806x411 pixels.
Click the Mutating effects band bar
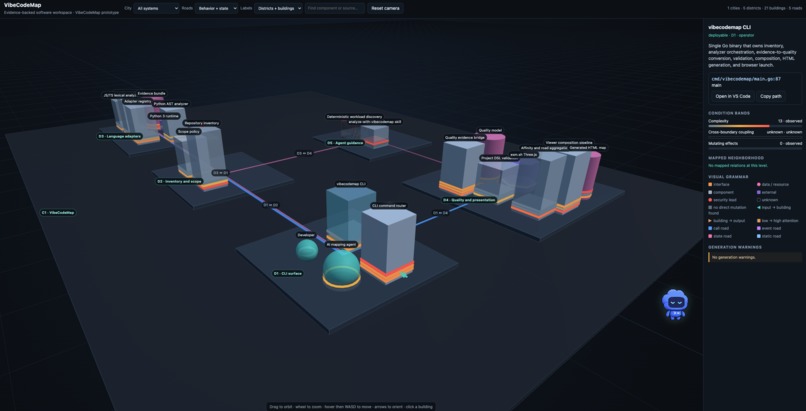[755, 148]
